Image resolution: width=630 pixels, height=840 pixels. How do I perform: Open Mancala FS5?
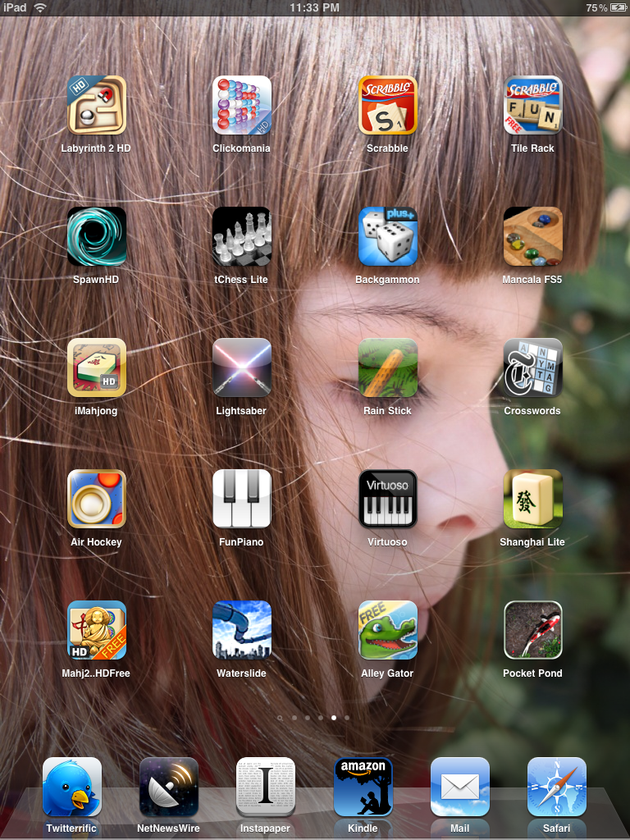(532, 236)
